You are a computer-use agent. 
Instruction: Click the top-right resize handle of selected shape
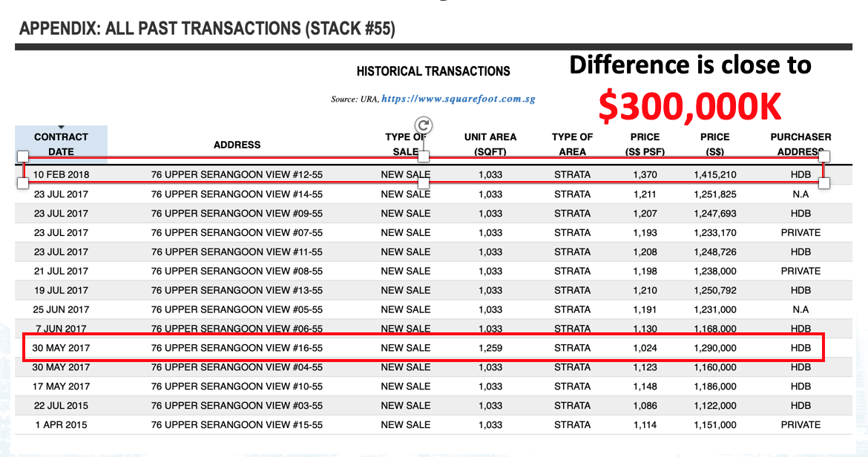(x=824, y=157)
